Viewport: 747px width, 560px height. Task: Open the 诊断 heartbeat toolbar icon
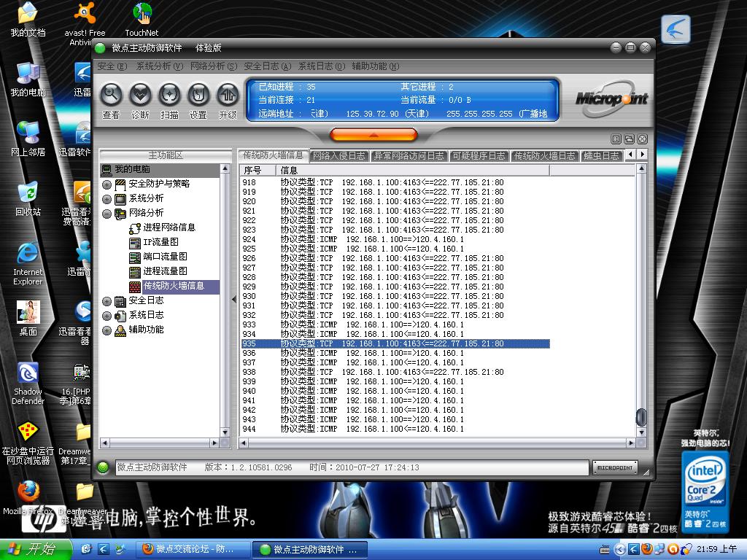[x=141, y=96]
